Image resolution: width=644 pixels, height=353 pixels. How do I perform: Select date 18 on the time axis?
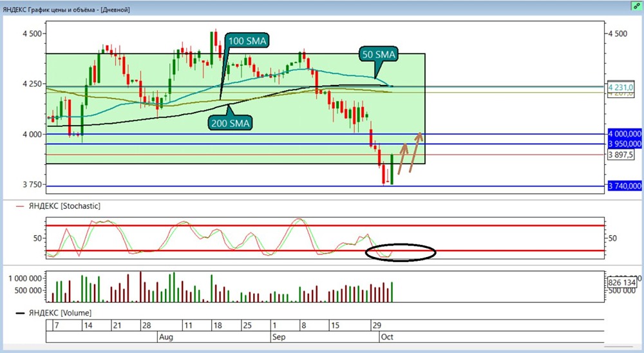217,325
